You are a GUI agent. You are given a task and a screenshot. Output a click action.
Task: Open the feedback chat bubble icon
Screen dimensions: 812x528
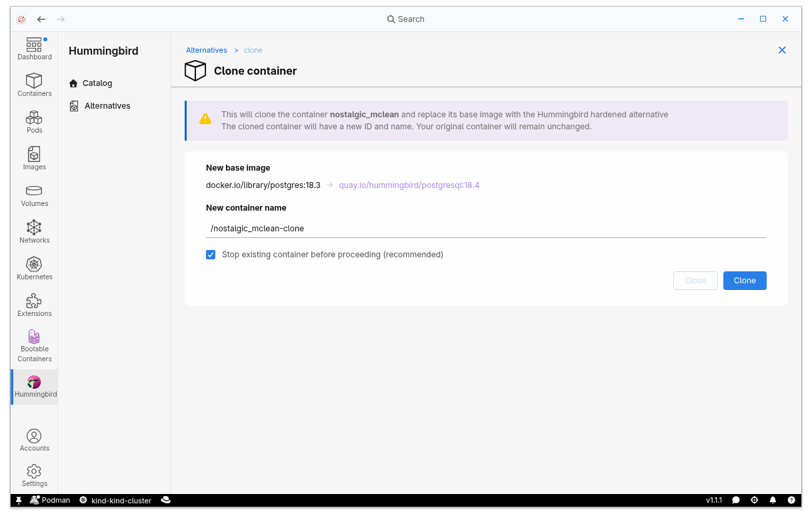(x=736, y=500)
